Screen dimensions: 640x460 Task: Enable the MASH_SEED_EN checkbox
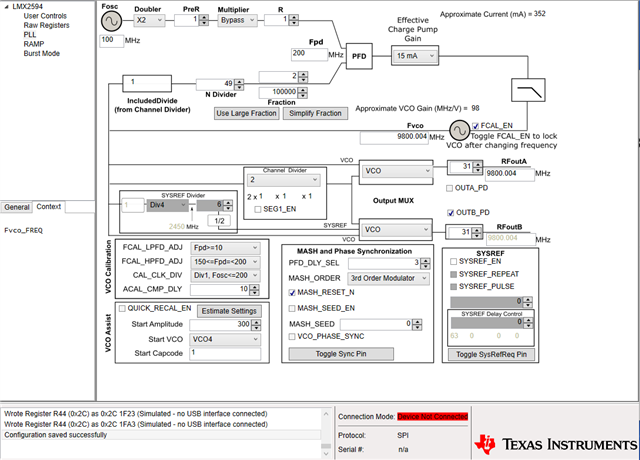tap(292, 309)
